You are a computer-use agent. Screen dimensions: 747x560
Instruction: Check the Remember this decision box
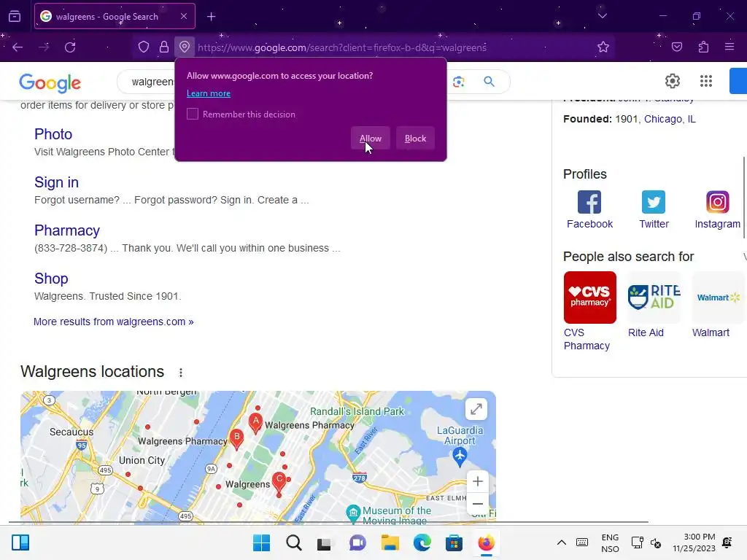click(x=193, y=114)
